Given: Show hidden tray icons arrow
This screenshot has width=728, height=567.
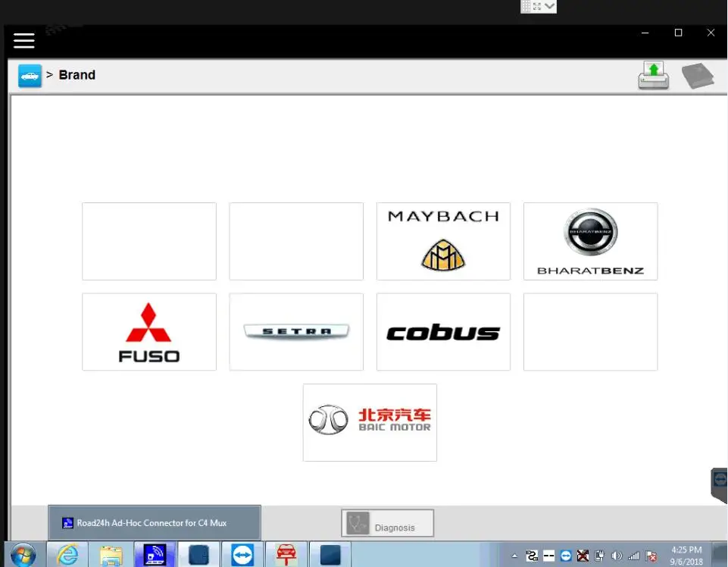Looking at the screenshot, I should (x=514, y=556).
